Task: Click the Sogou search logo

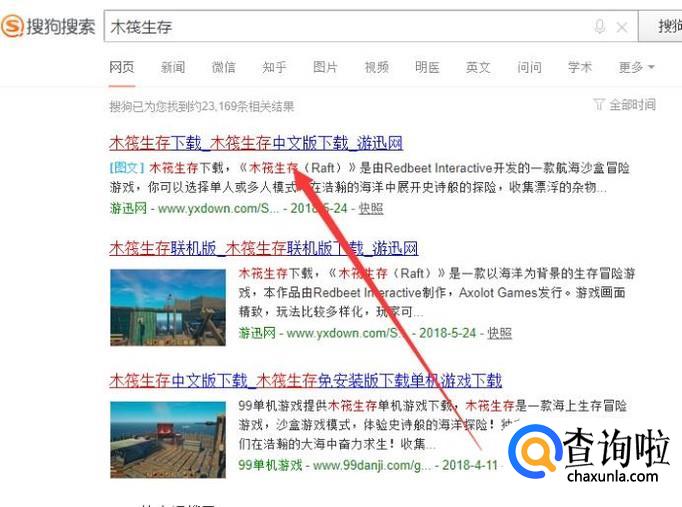Action: point(48,26)
